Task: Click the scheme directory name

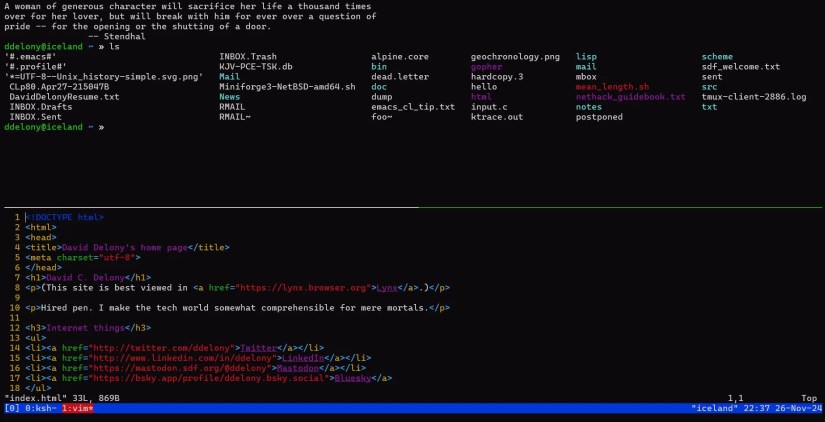Action: [717, 57]
